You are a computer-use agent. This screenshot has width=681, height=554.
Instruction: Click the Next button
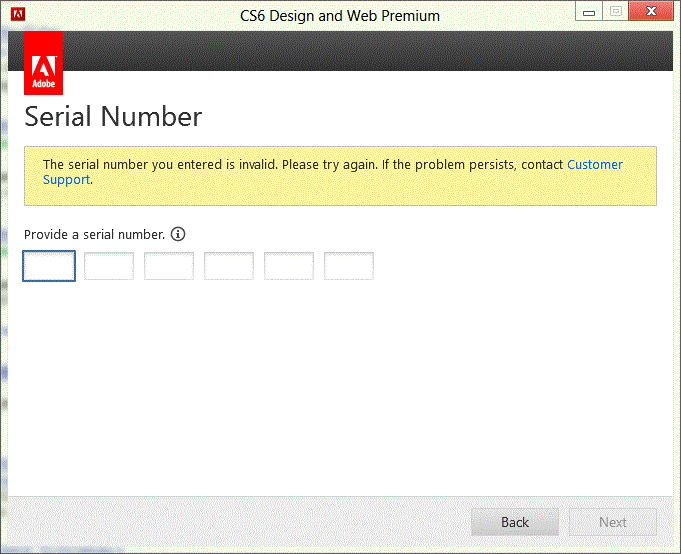[x=613, y=522]
